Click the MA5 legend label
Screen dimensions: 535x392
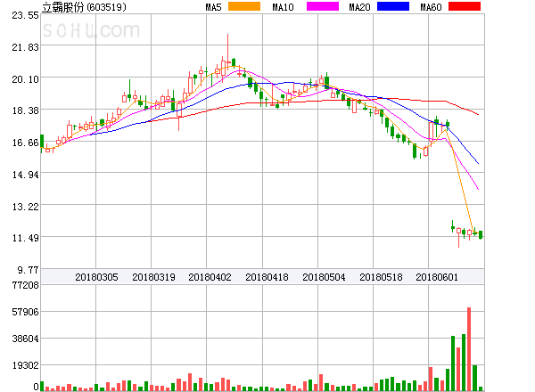coord(214,7)
